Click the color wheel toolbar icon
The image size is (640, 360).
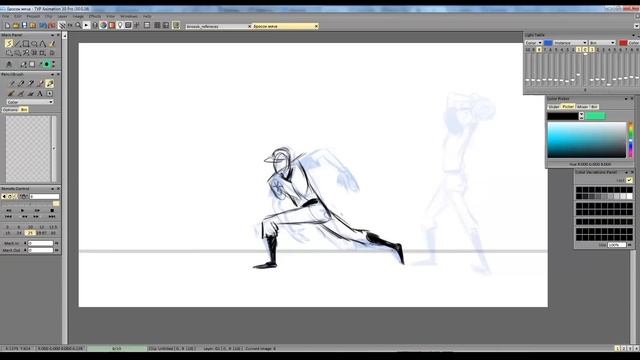click(103, 25)
